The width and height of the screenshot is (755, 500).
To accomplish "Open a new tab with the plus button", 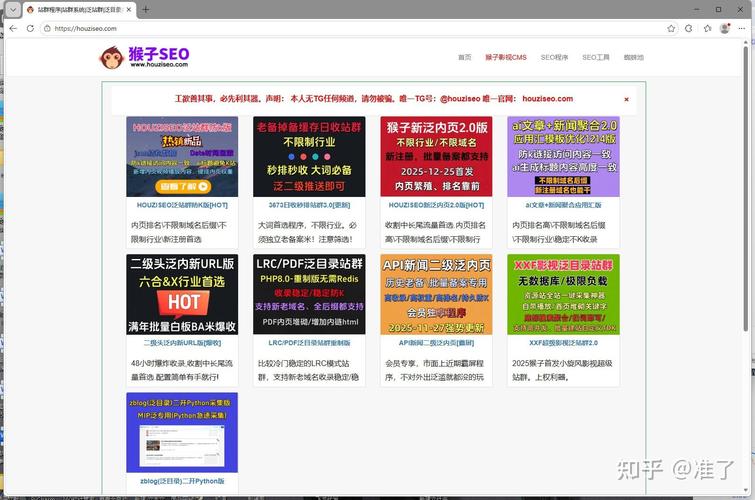I will (145, 9).
